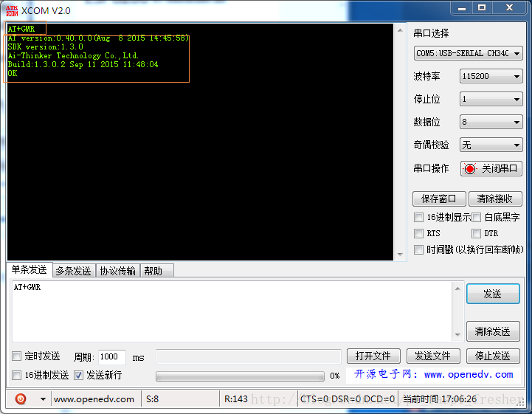Open the 波特率 115200 dropdown
The width and height of the screenshot is (532, 414).
tap(491, 76)
